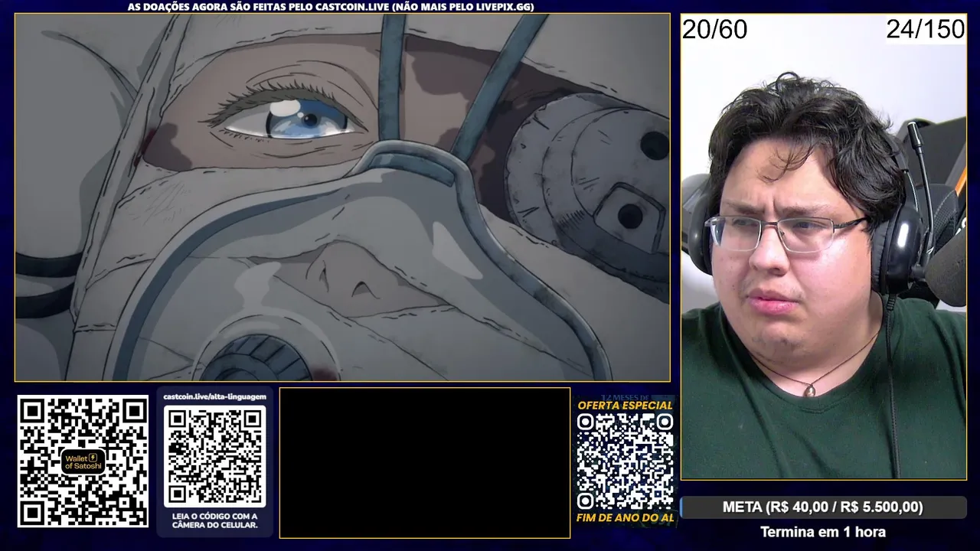Click 'Leia o código com a câmera do celular' caption
Viewport: 980px width, 551px height.
[x=215, y=520]
